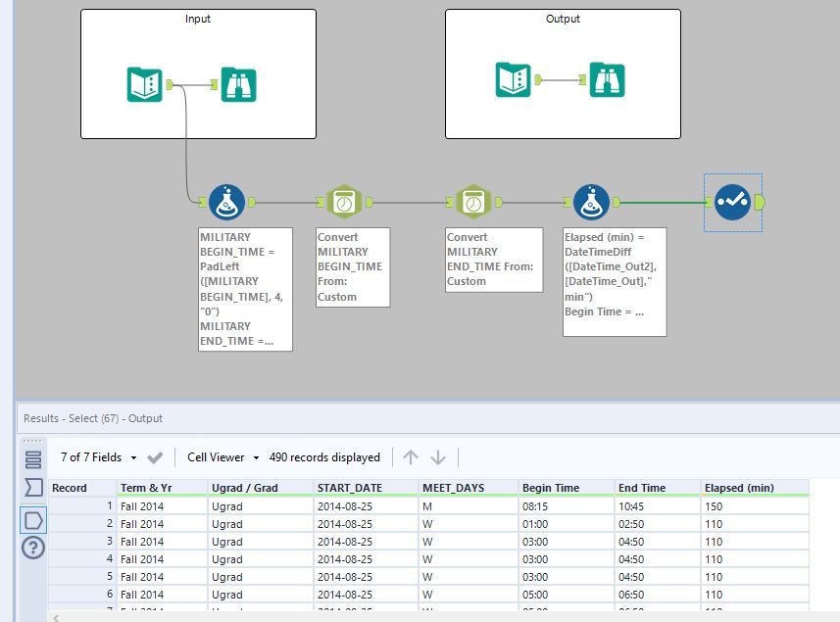This screenshot has width=840, height=622.
Task: Select DateTime tool for MILITARY BEGIN_TIME
Action: 344,202
